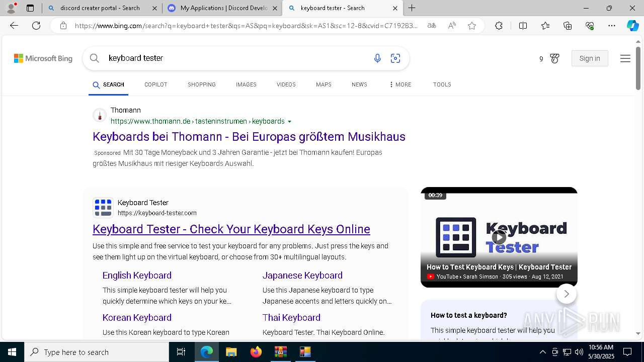This screenshot has width=644, height=362.
Task: Select the NEWS search tab
Action: (x=359, y=84)
